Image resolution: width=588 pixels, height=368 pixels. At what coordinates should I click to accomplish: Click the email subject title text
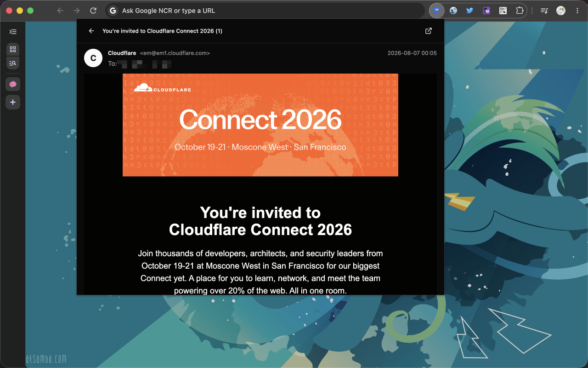(x=162, y=31)
